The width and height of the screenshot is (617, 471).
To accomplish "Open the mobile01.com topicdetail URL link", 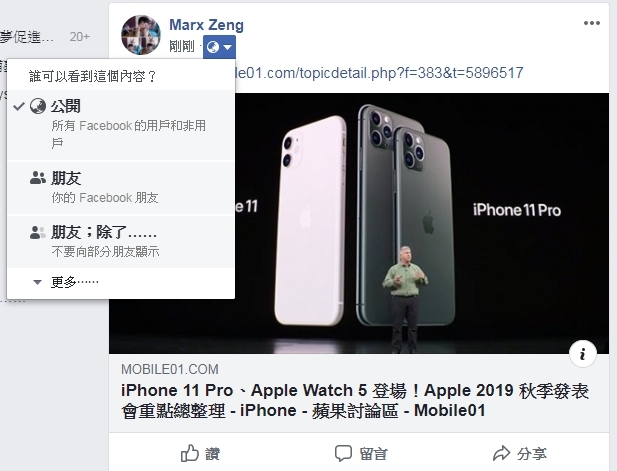I will point(379,73).
